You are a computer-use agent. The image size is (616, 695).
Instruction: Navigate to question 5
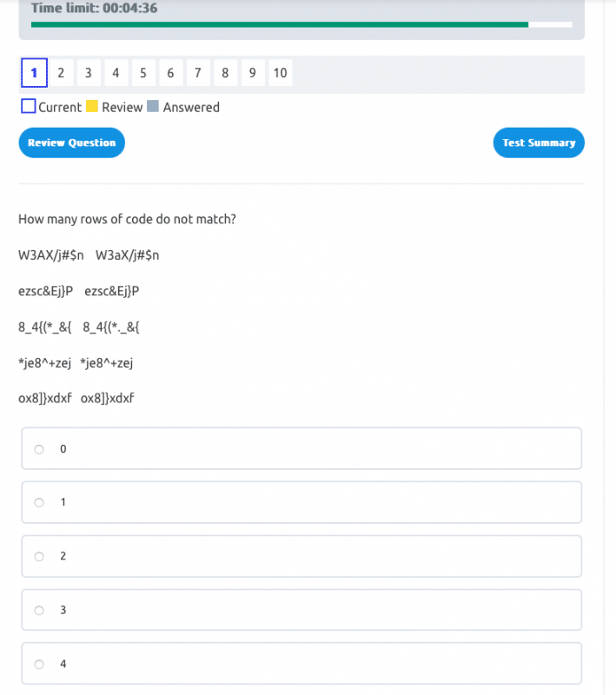[x=142, y=73]
